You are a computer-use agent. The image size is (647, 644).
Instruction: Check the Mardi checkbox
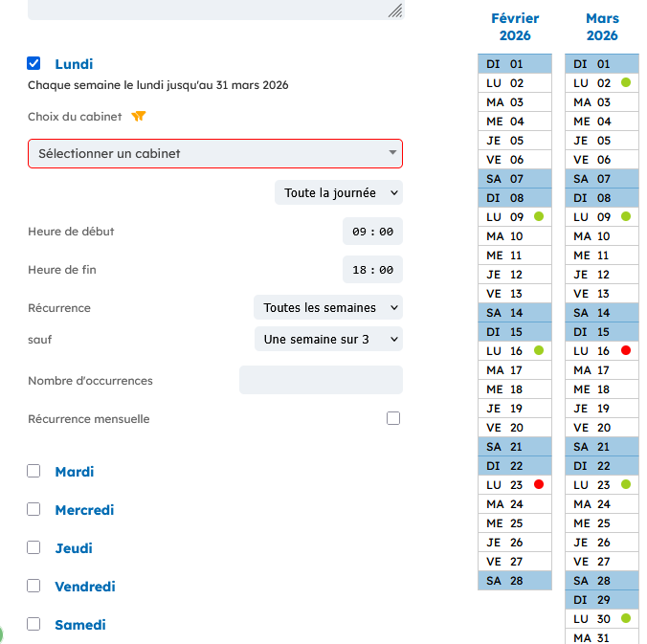pos(34,471)
